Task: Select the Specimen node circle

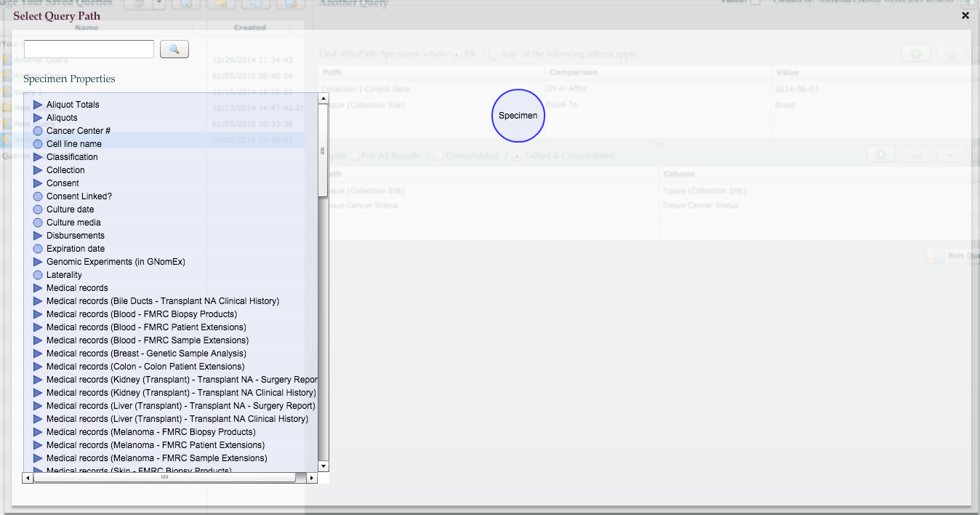Action: [x=518, y=116]
